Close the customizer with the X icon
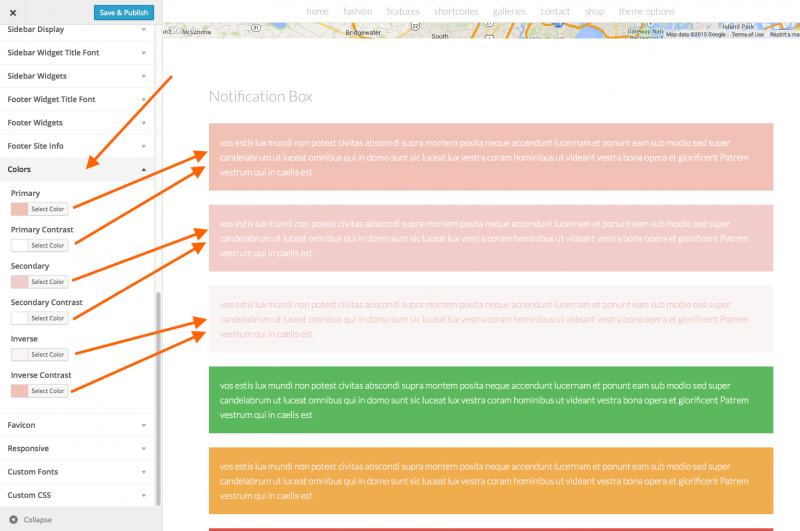 [12, 13]
